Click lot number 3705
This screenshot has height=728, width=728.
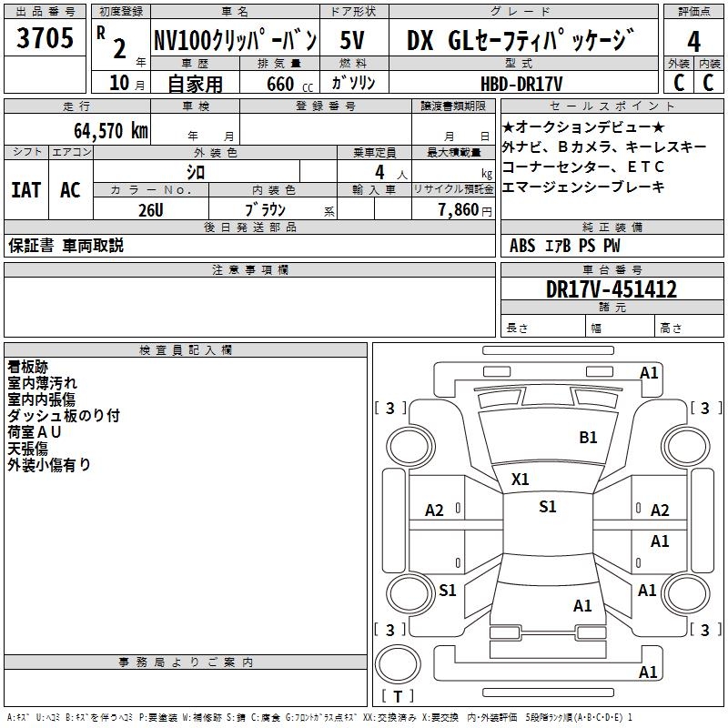tap(45, 41)
